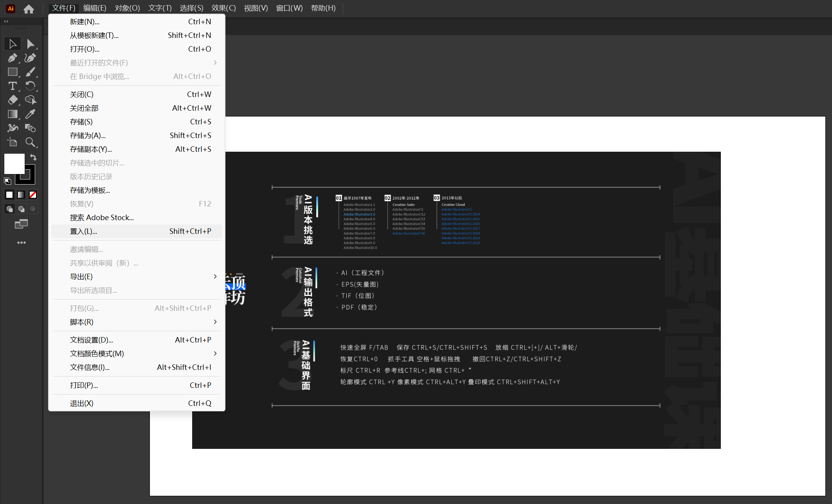Choose 打开(O)... menu entry
This screenshot has height=504, width=832.
point(137,49)
